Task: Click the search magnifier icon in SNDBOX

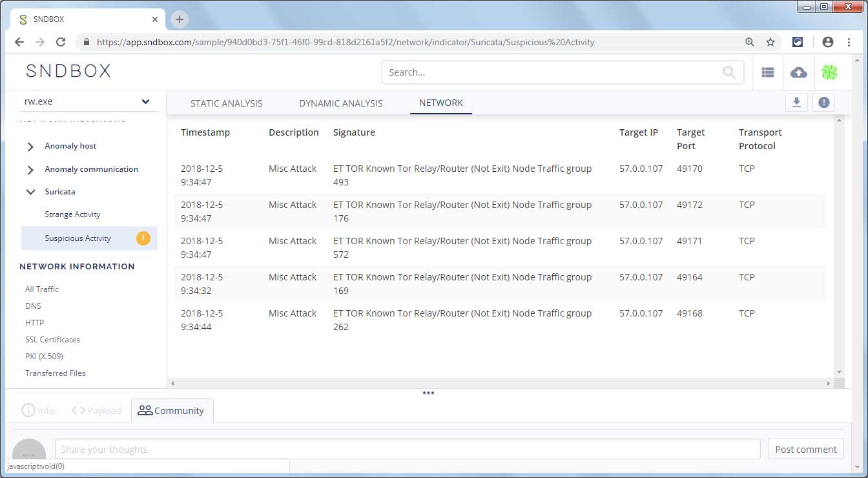Action: pyautogui.click(x=729, y=72)
